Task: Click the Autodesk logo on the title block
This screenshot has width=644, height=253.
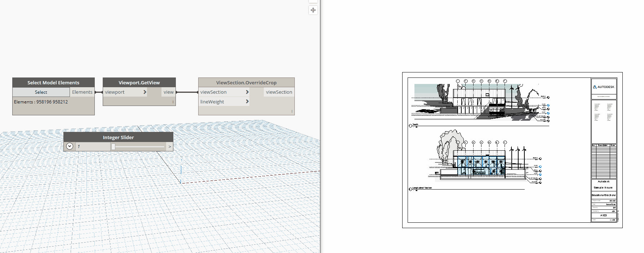Action: [604, 87]
